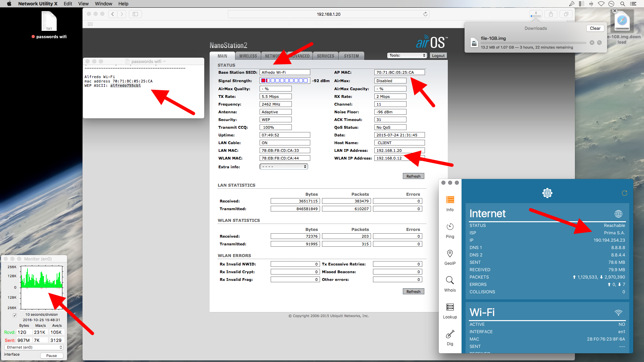Screen dimensions: 644x362
Task: Click the Safari address field
Action: pos(328,14)
